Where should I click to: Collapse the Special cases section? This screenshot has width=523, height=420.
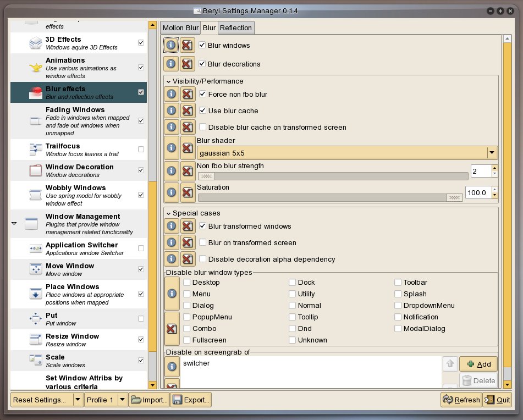pyautogui.click(x=168, y=213)
